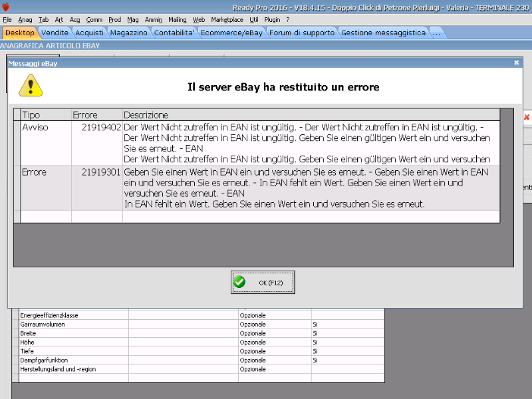Click the Descrizione column header
The image size is (532, 399).
[x=311, y=115]
